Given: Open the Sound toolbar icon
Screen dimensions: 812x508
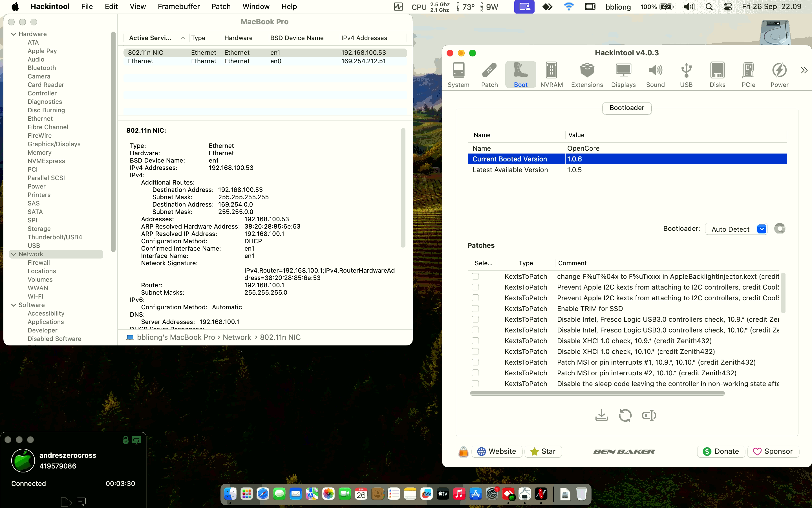Looking at the screenshot, I should [655, 75].
